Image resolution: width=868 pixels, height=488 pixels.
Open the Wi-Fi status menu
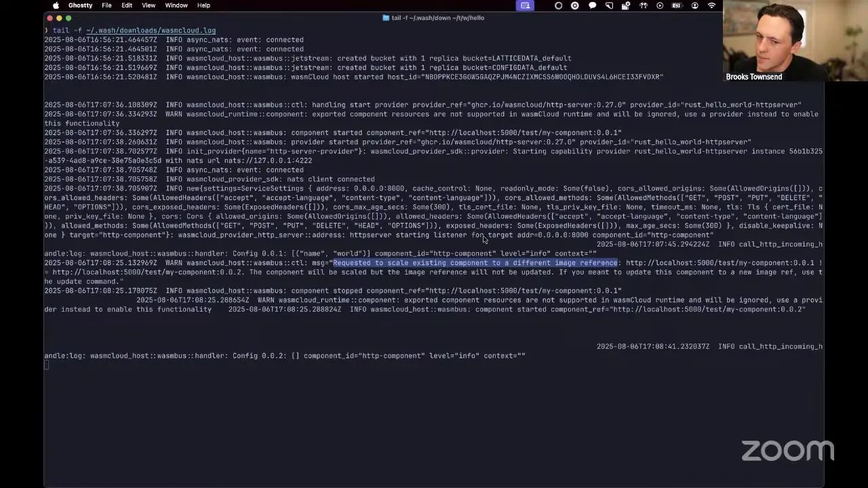[x=711, y=5]
